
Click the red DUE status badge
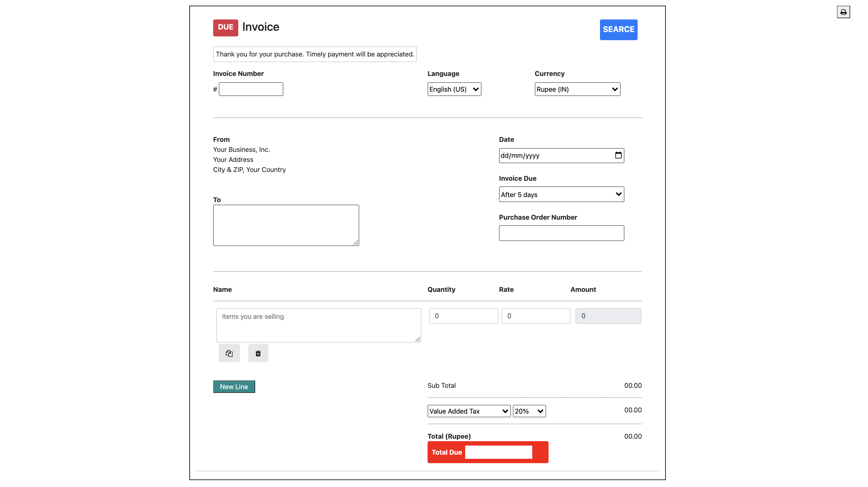[x=225, y=28]
